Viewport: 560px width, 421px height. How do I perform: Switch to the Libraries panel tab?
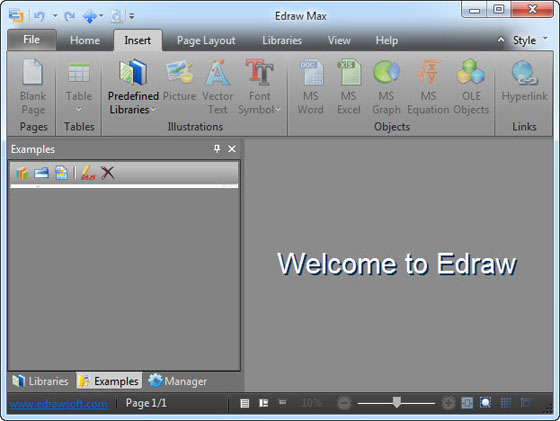[40, 381]
